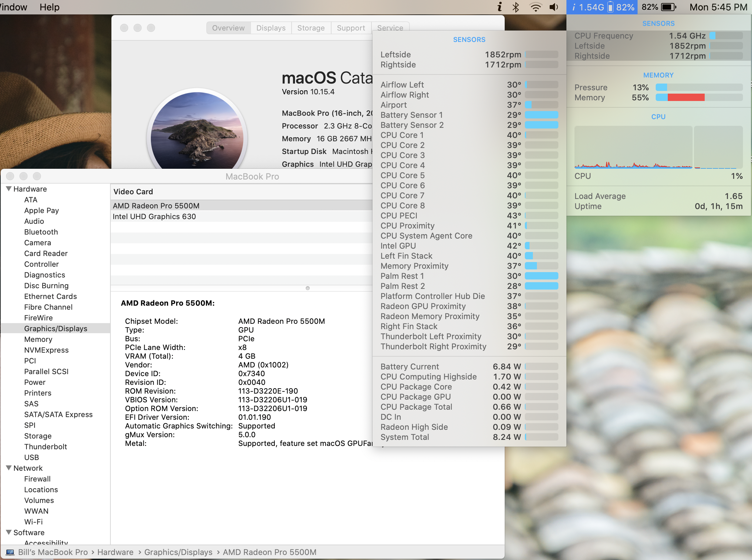
Task: Select Thunderbolt in Hardware list
Action: pyautogui.click(x=45, y=447)
